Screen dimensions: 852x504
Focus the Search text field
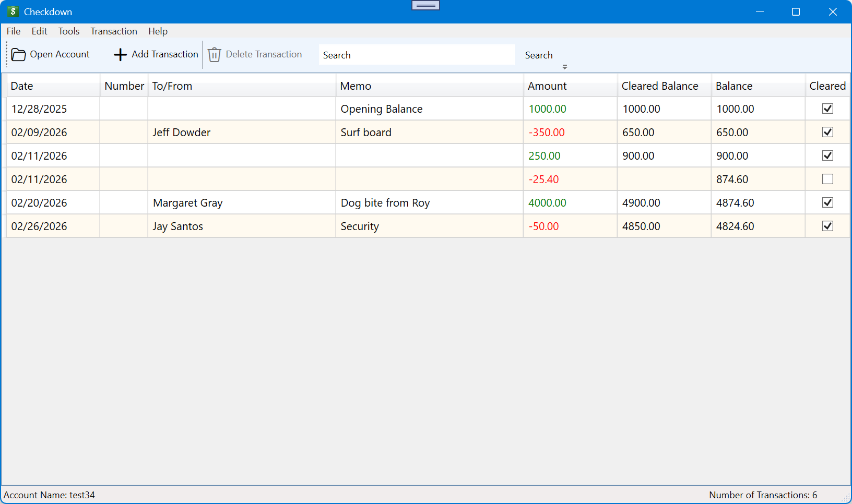[416, 55]
